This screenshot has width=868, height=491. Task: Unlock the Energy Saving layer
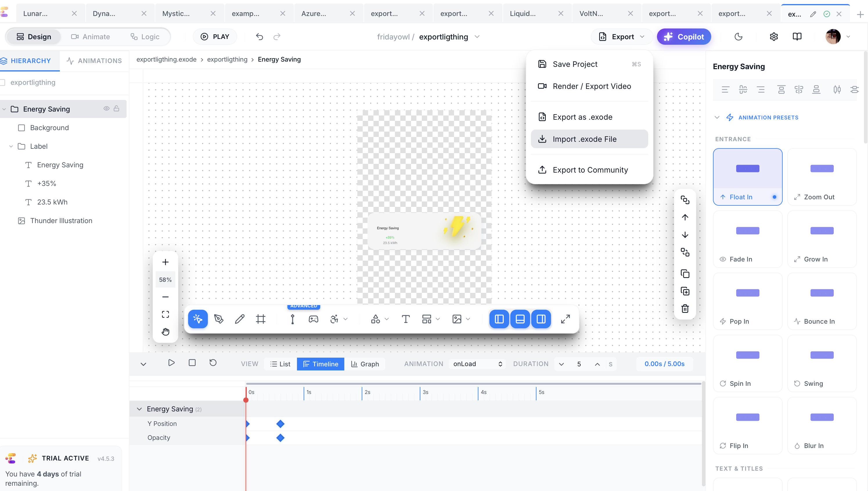coord(116,109)
